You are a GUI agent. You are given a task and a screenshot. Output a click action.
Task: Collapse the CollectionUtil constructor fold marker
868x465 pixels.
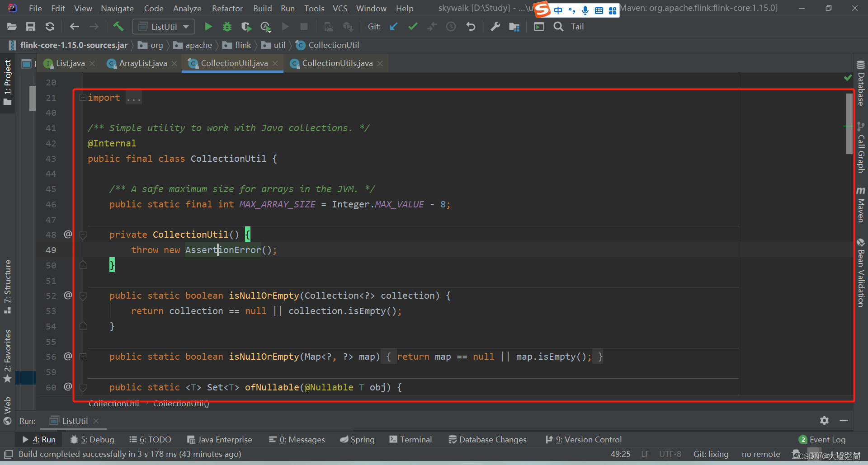(83, 235)
